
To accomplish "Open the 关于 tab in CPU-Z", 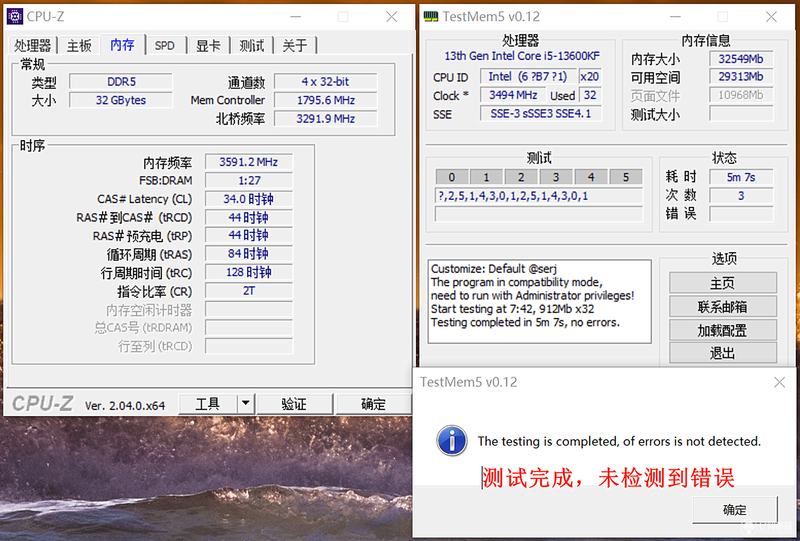I will 295,45.
